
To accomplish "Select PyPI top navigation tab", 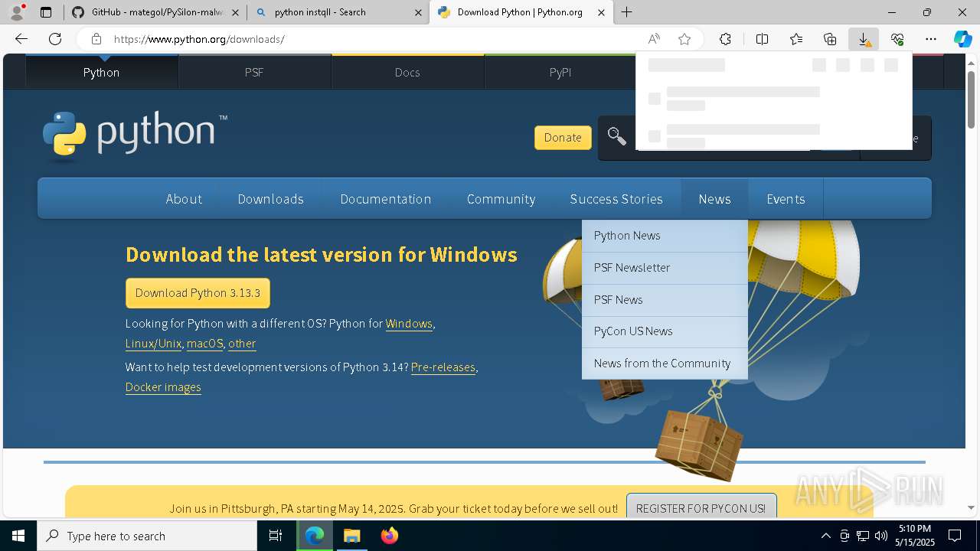I will [x=560, y=72].
